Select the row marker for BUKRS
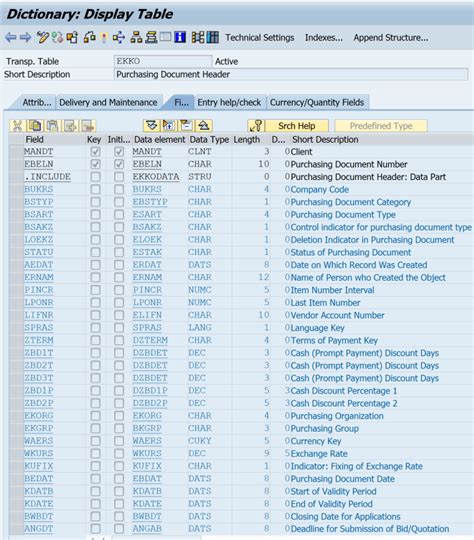Image resolution: width=474 pixels, height=540 pixels. (16, 189)
